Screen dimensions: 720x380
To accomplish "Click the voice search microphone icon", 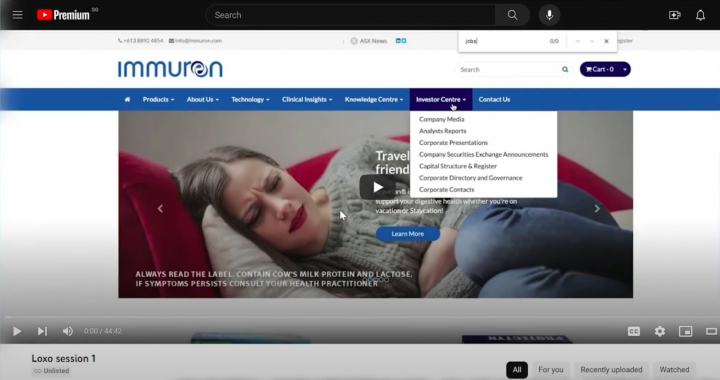I will 549,15.
